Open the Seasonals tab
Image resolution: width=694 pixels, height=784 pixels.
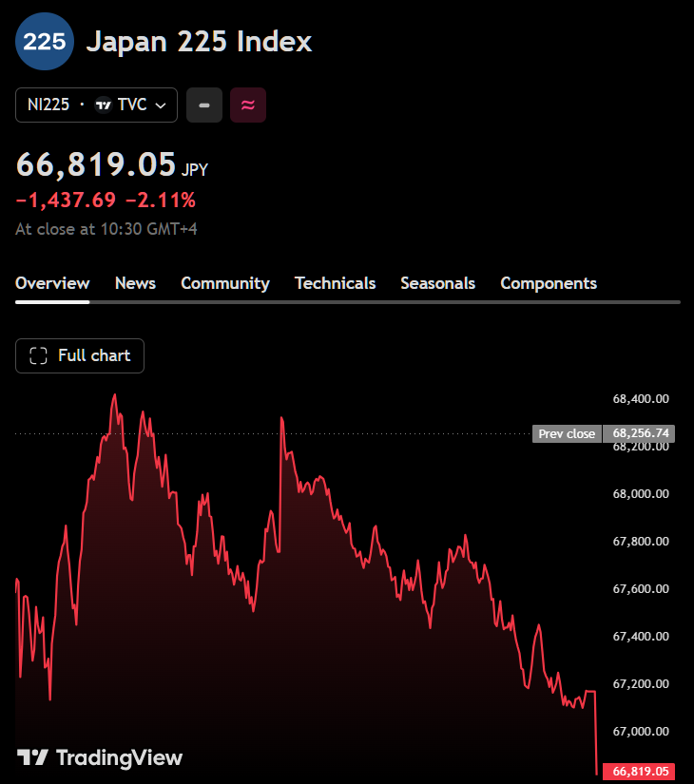coord(438,283)
